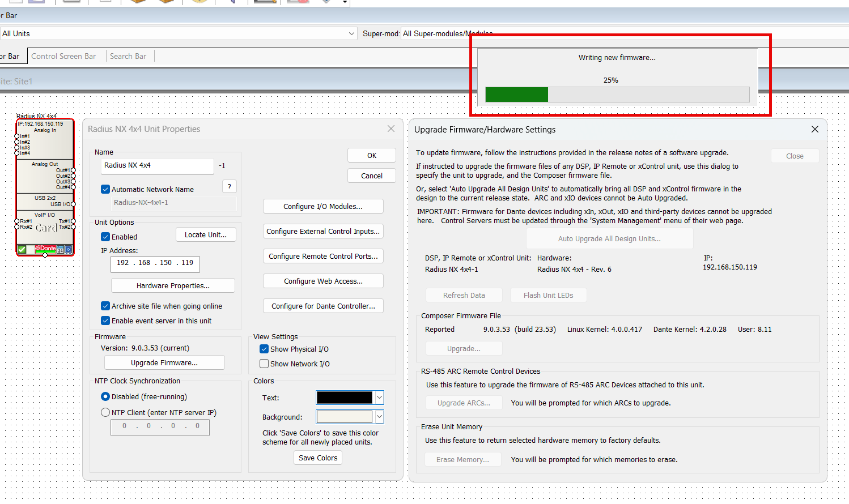Open Configure External Control Inputs
The image size is (849, 504).
pos(323,231)
